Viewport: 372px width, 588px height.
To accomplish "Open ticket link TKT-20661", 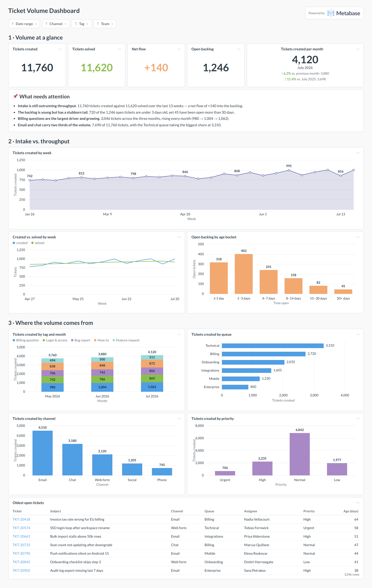I will click(x=21, y=536).
